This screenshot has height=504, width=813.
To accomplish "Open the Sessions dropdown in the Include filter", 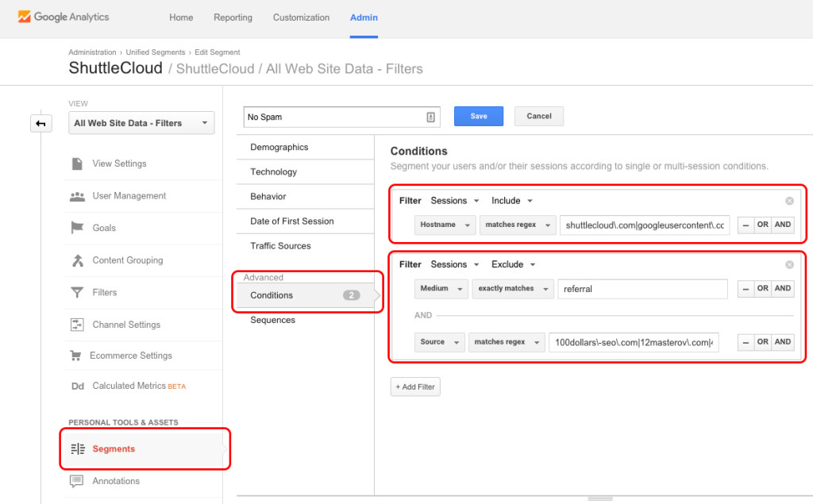I will tap(455, 201).
